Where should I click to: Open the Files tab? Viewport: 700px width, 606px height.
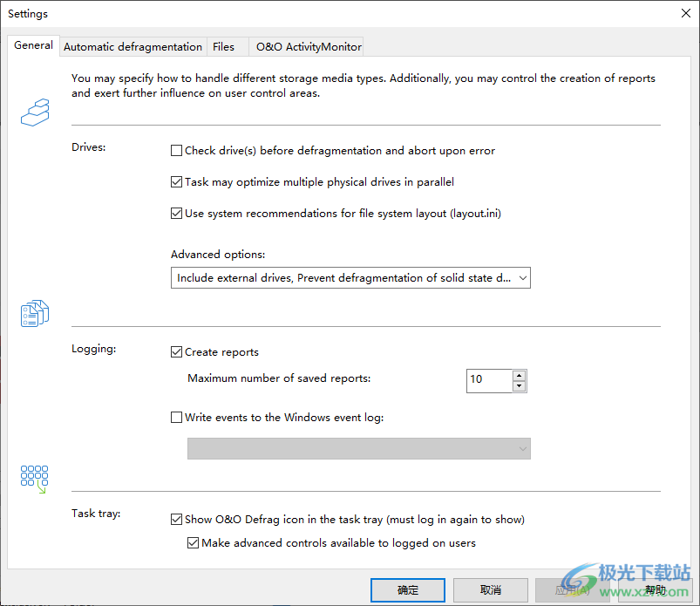click(x=224, y=47)
